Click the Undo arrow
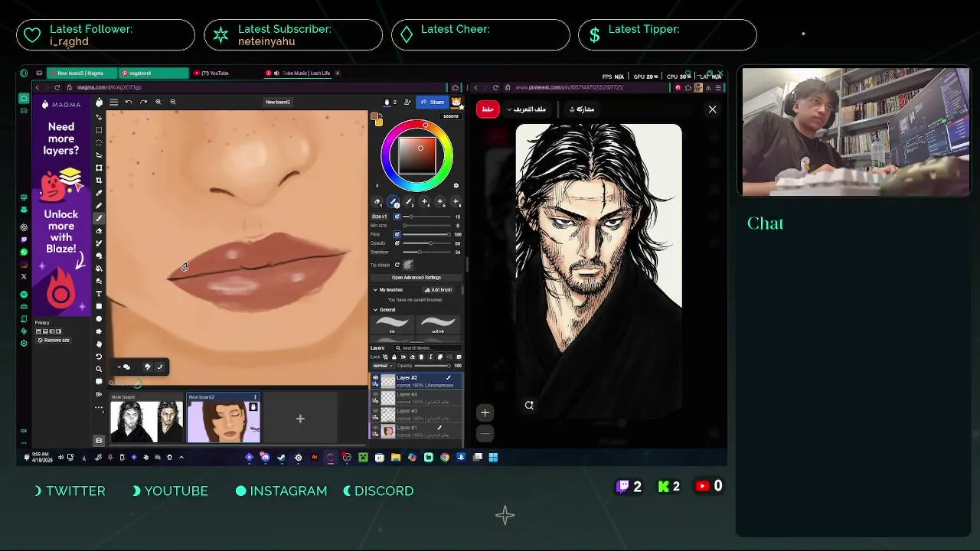The height and width of the screenshot is (551, 980). [x=129, y=102]
